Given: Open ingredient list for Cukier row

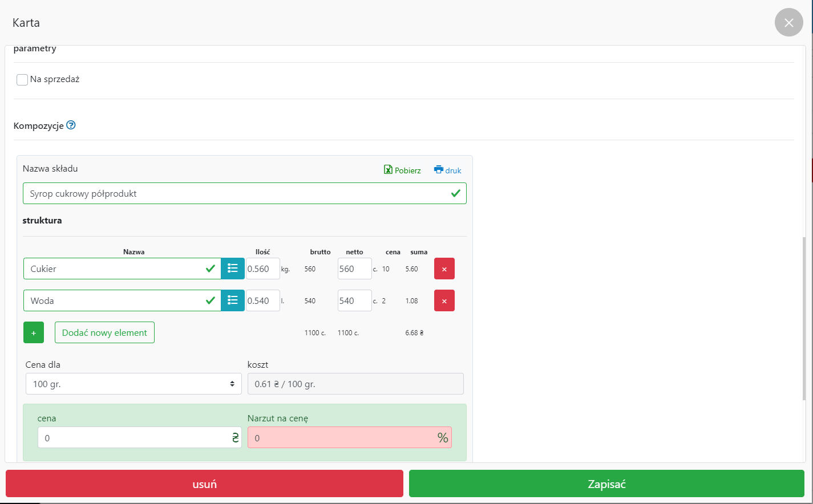Looking at the screenshot, I should click(233, 269).
